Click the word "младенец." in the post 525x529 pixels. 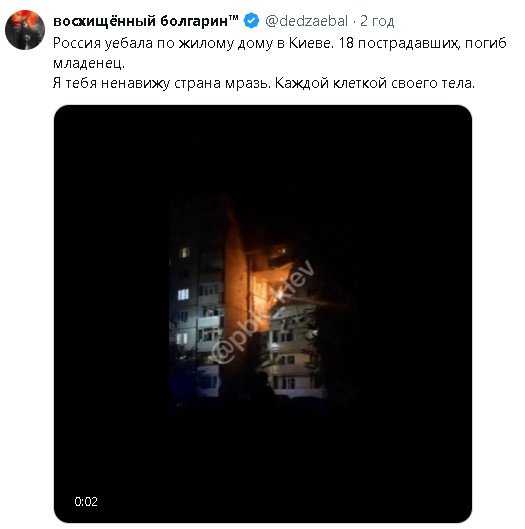[89, 63]
